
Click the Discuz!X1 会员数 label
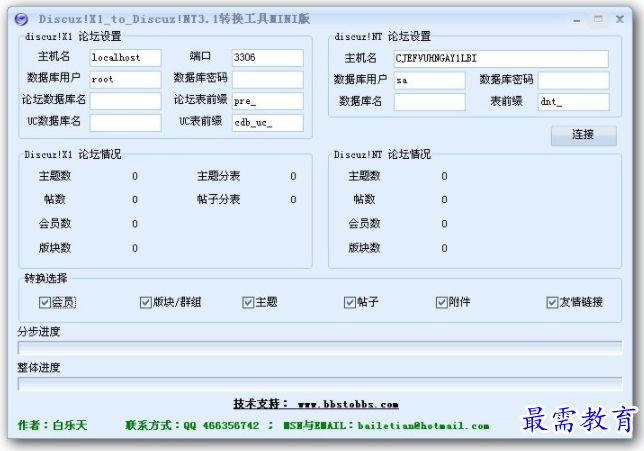pyautogui.click(x=55, y=224)
